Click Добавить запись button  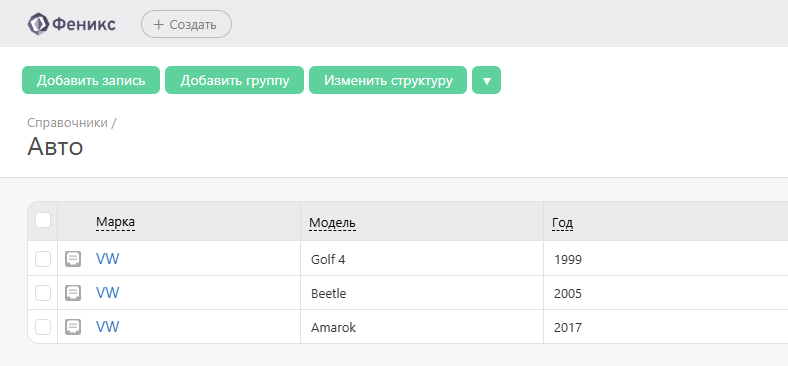(x=91, y=80)
